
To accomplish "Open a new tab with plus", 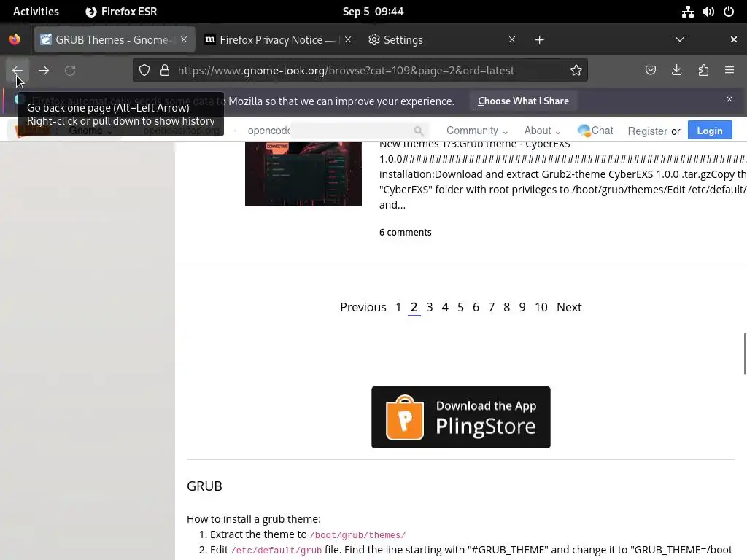I will (x=539, y=40).
